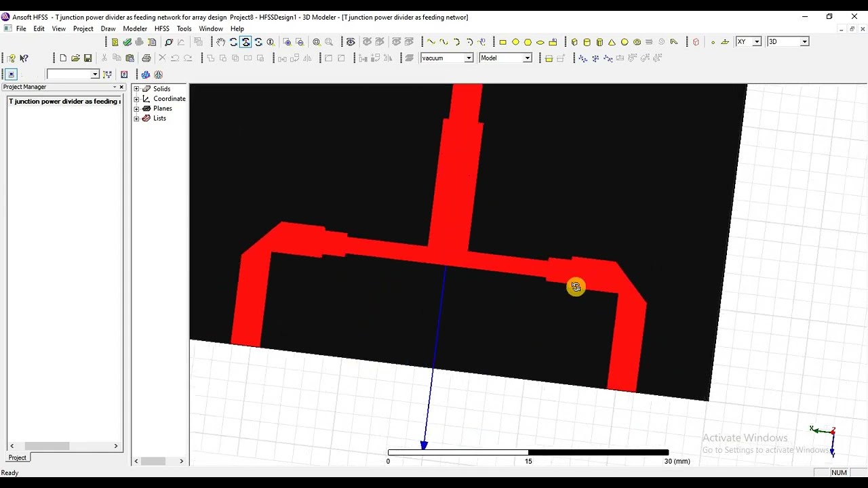This screenshot has width=868, height=488.
Task: Click Draw Plane tool icon
Action: pyautogui.click(x=725, y=42)
